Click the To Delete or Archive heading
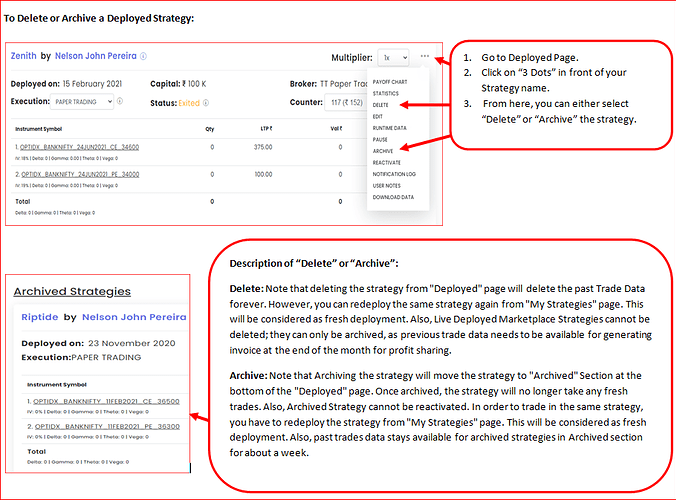This screenshot has width=676, height=500. 99,19
